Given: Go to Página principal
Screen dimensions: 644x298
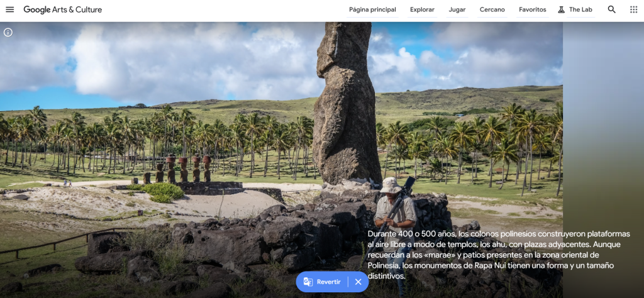Looking at the screenshot, I should pyautogui.click(x=372, y=10).
